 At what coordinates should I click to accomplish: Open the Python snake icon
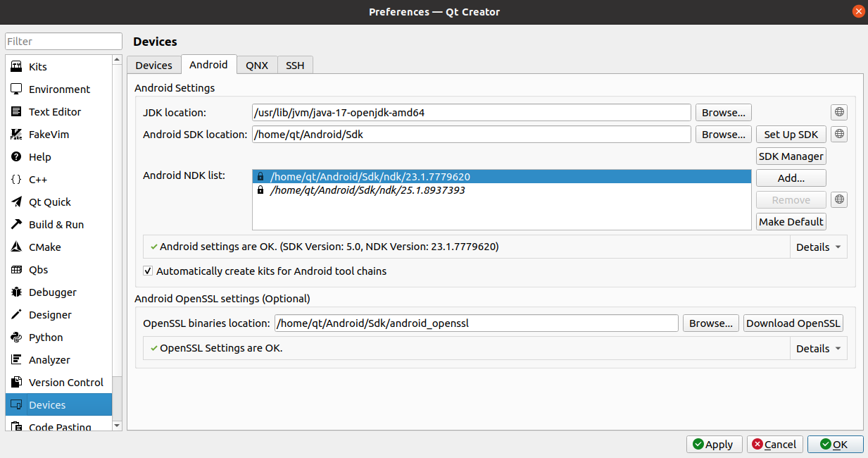[16, 338]
